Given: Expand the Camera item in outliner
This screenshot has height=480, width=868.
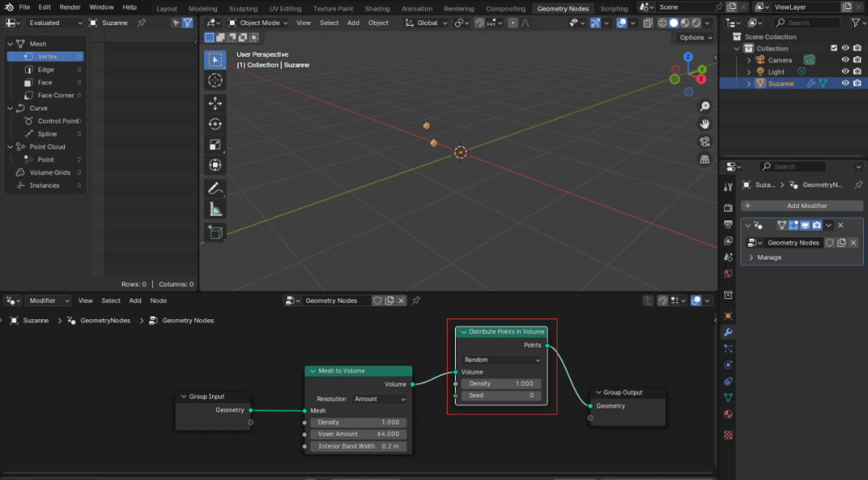Looking at the screenshot, I should tap(749, 59).
